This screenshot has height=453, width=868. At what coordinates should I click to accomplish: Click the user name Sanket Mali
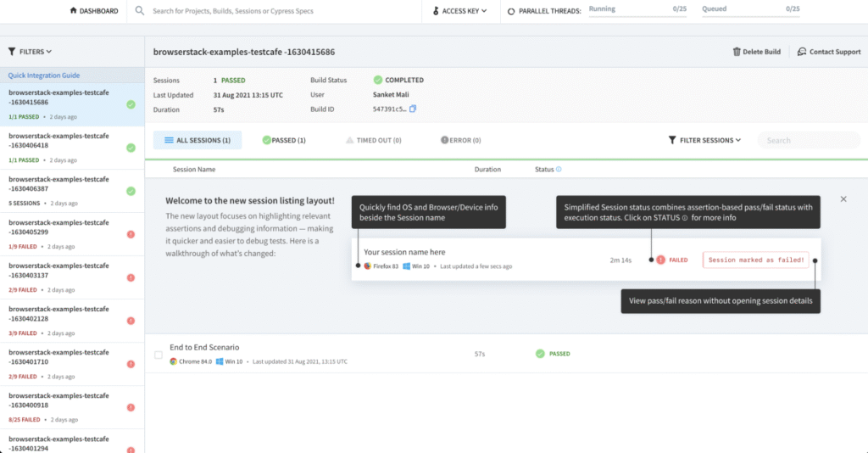pyautogui.click(x=391, y=95)
